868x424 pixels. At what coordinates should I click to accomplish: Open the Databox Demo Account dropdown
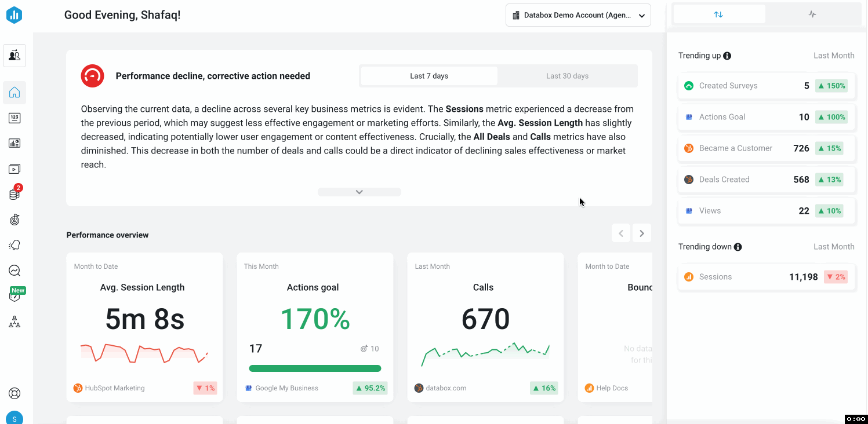click(578, 15)
